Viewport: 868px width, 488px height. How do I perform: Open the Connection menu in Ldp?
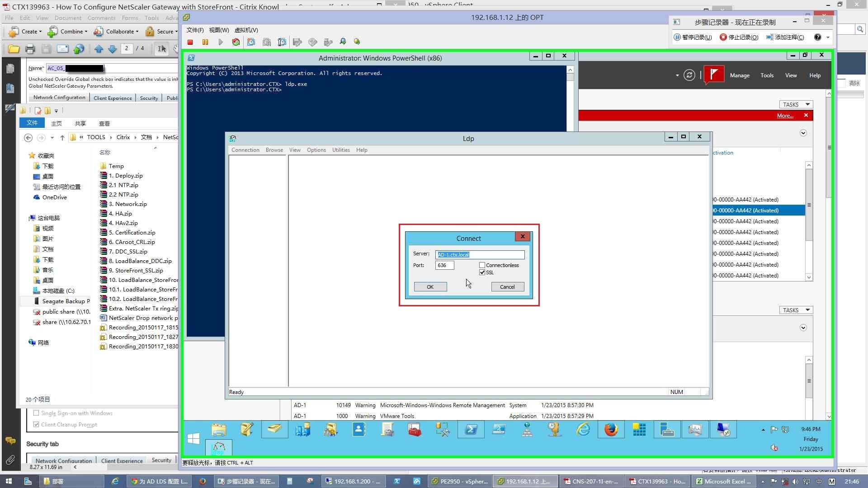tap(245, 150)
